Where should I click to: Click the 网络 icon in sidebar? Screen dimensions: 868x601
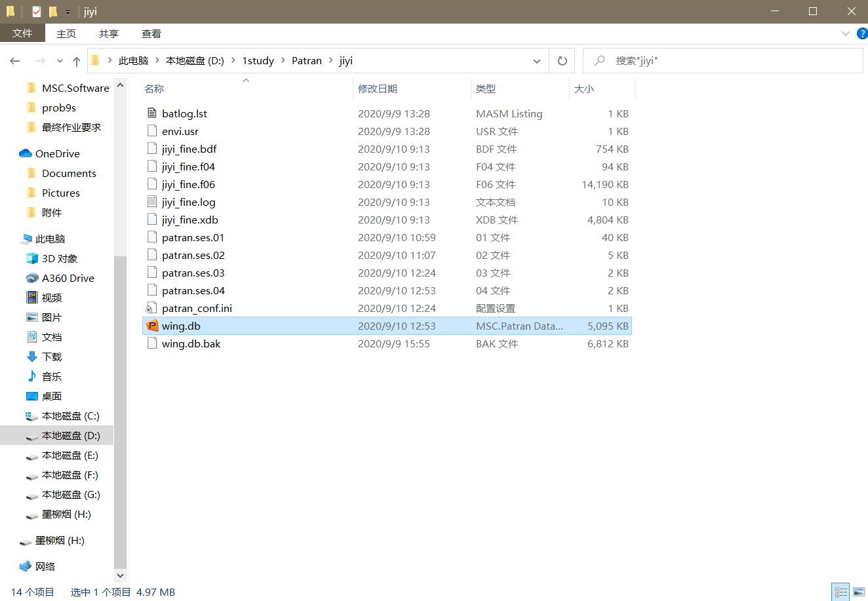tap(25, 566)
